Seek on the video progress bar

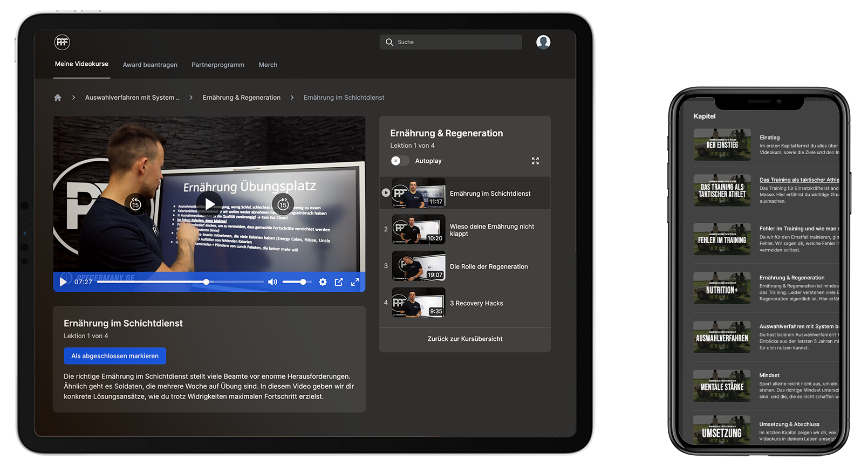click(180, 282)
